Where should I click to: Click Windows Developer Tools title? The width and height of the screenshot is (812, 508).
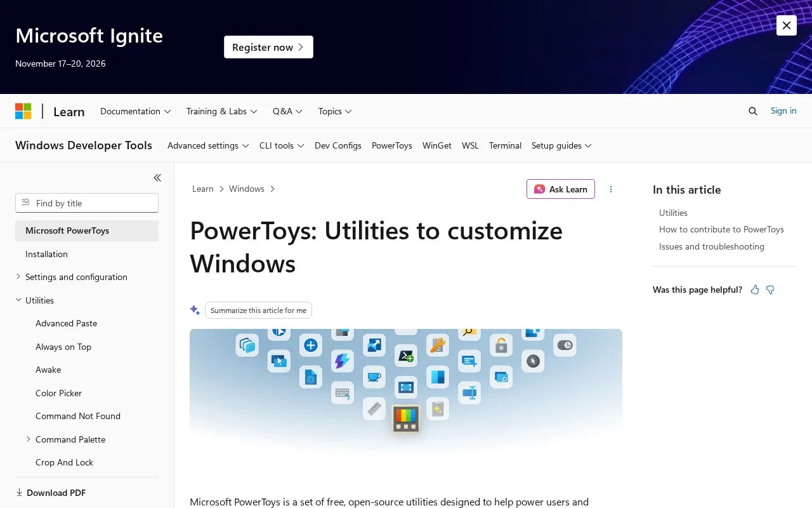pos(84,145)
